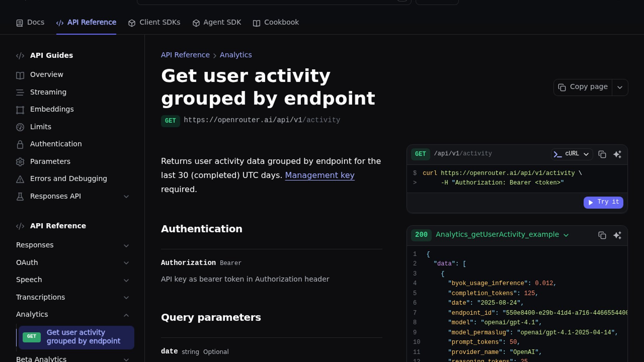The width and height of the screenshot is (644, 362).
Task: Copy the cURL request snippet
Action: [602, 154]
